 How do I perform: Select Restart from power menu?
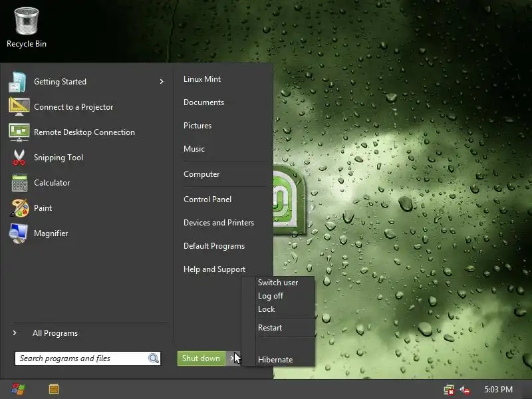coord(270,328)
